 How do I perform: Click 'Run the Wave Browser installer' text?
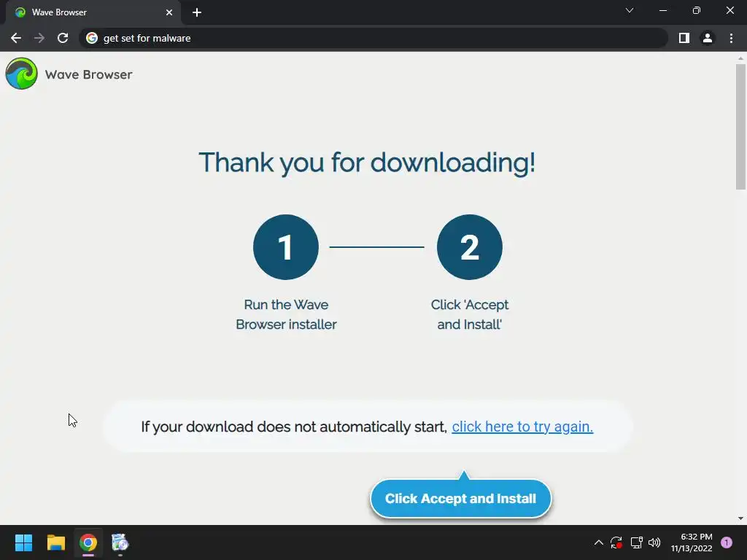tap(286, 315)
